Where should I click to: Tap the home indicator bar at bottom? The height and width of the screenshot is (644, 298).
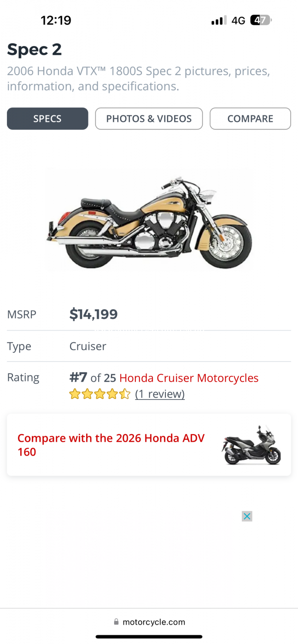pos(149,637)
